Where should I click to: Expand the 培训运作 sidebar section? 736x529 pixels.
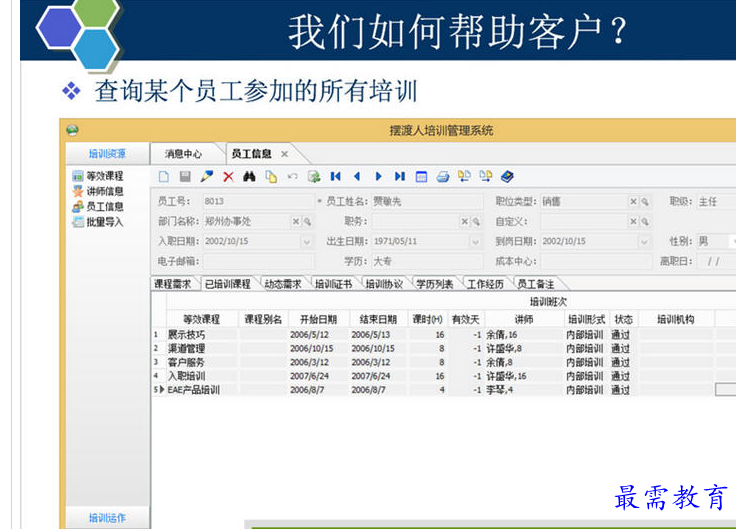point(107,518)
